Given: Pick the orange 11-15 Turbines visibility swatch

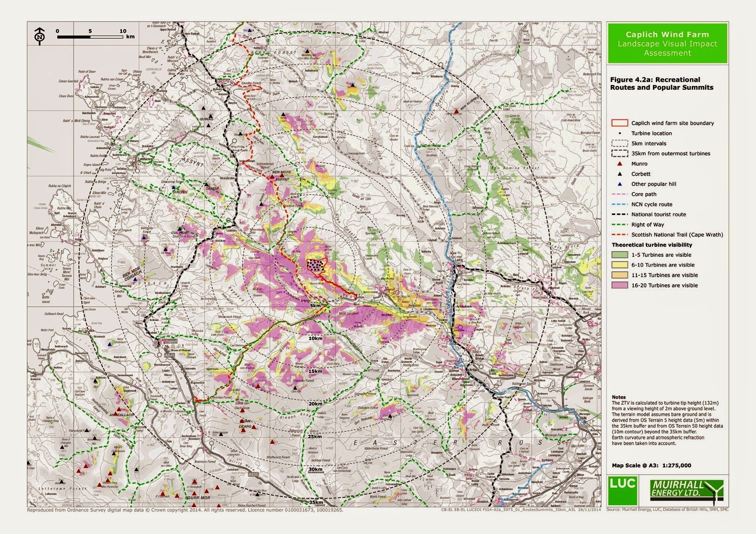Looking at the screenshot, I should (x=619, y=275).
